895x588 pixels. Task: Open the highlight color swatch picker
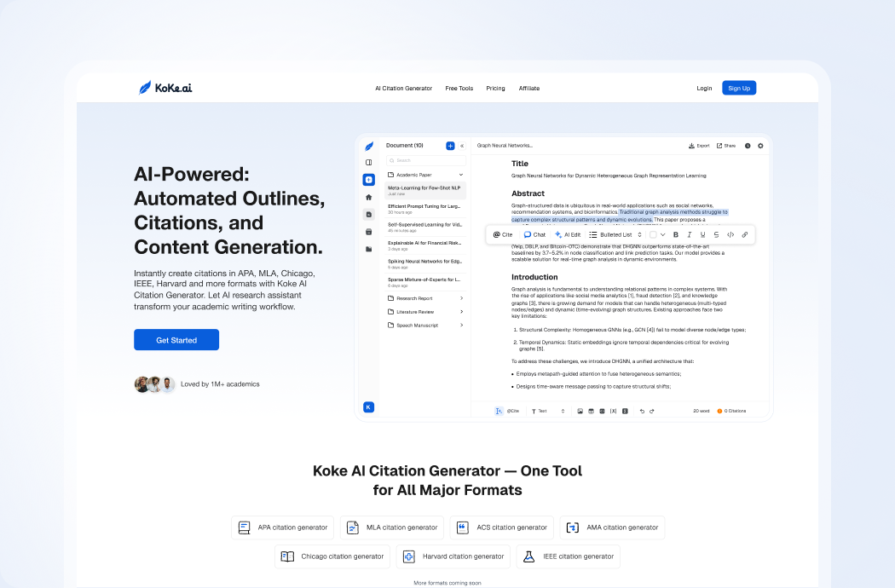click(x=656, y=234)
